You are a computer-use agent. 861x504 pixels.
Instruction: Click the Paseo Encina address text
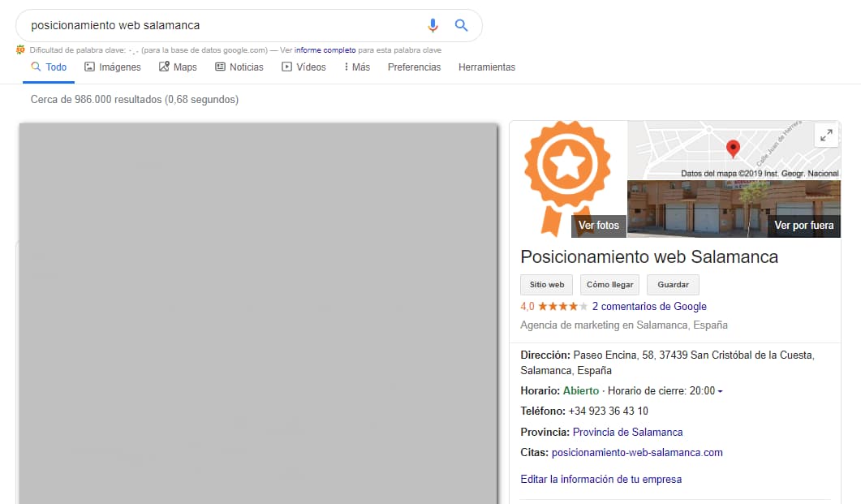[667, 362]
